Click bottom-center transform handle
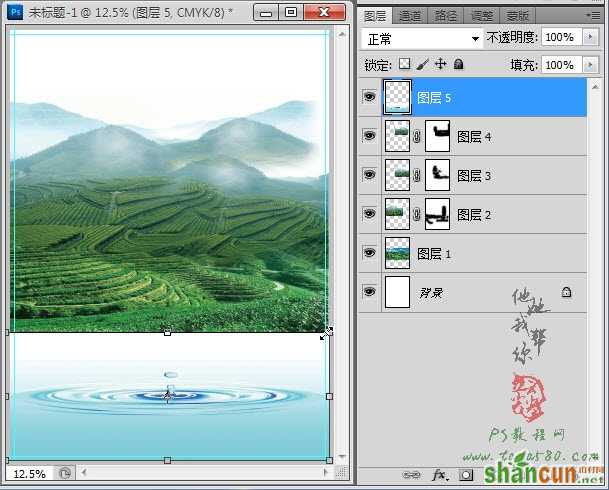This screenshot has width=609, height=490. 167,460
